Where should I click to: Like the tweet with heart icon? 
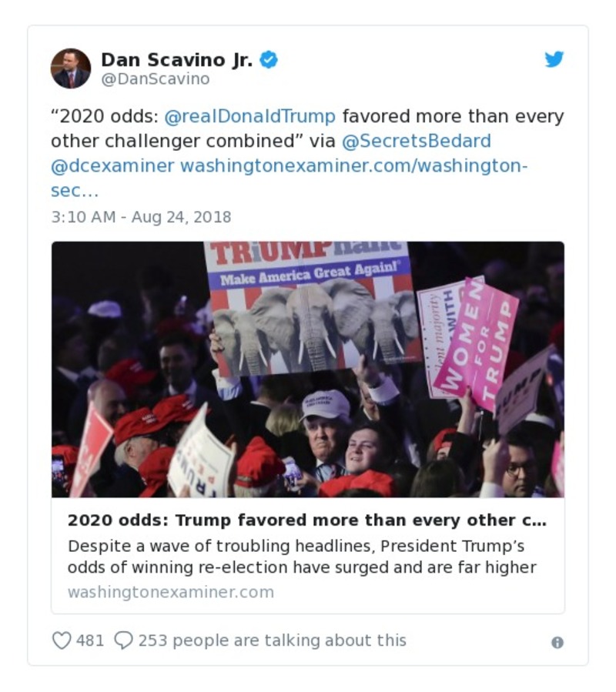click(62, 640)
